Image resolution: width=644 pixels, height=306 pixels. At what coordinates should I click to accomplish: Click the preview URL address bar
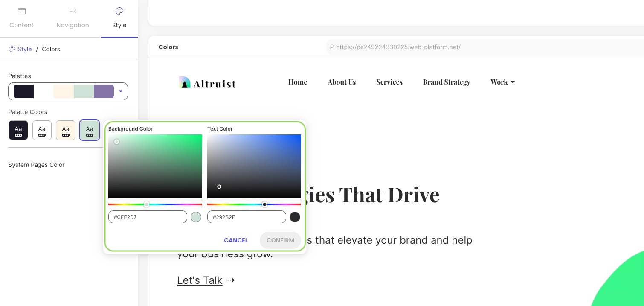[485, 47]
